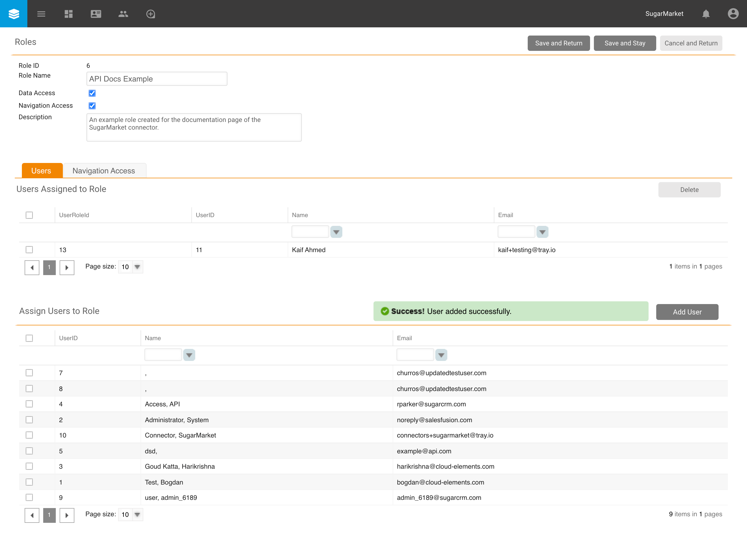Click the contact card icon
The image size is (747, 560).
[x=96, y=14]
